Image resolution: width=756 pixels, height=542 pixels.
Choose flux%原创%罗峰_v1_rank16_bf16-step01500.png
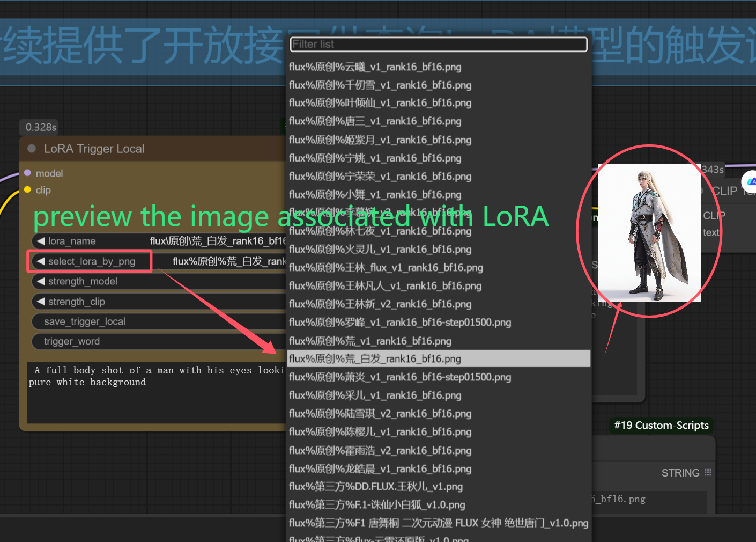click(x=439, y=323)
